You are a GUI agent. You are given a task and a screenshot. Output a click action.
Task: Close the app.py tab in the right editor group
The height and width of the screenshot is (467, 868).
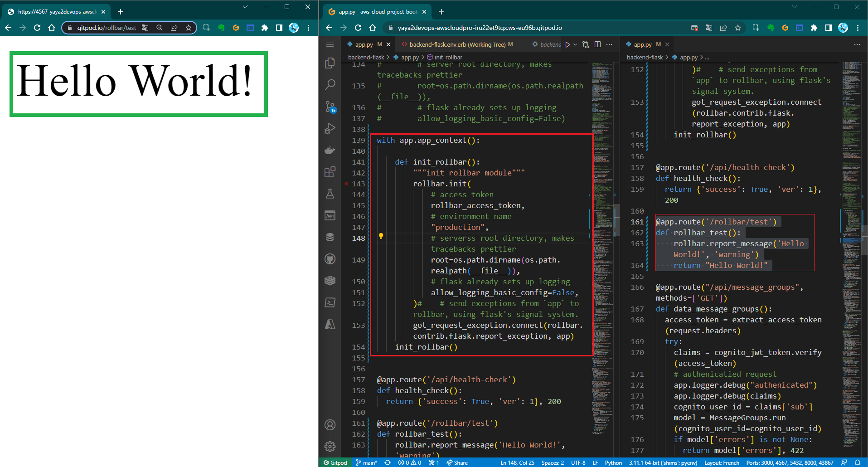(667, 44)
